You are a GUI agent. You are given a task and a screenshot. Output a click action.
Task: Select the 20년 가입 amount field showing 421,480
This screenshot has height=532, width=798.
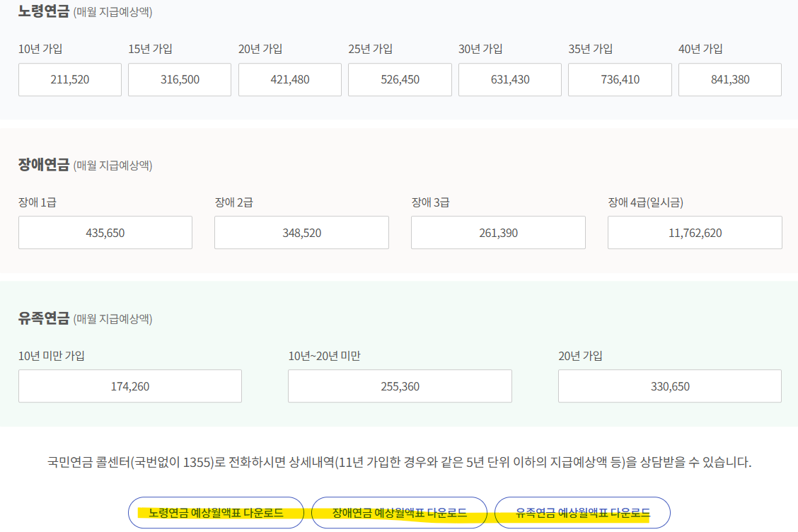click(x=289, y=79)
